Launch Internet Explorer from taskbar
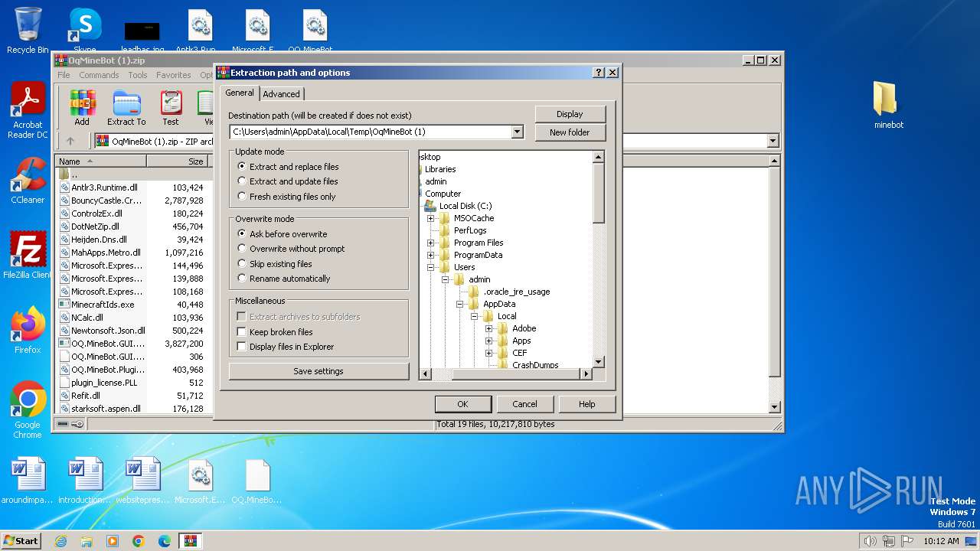This screenshot has height=551, width=980. coord(60,541)
